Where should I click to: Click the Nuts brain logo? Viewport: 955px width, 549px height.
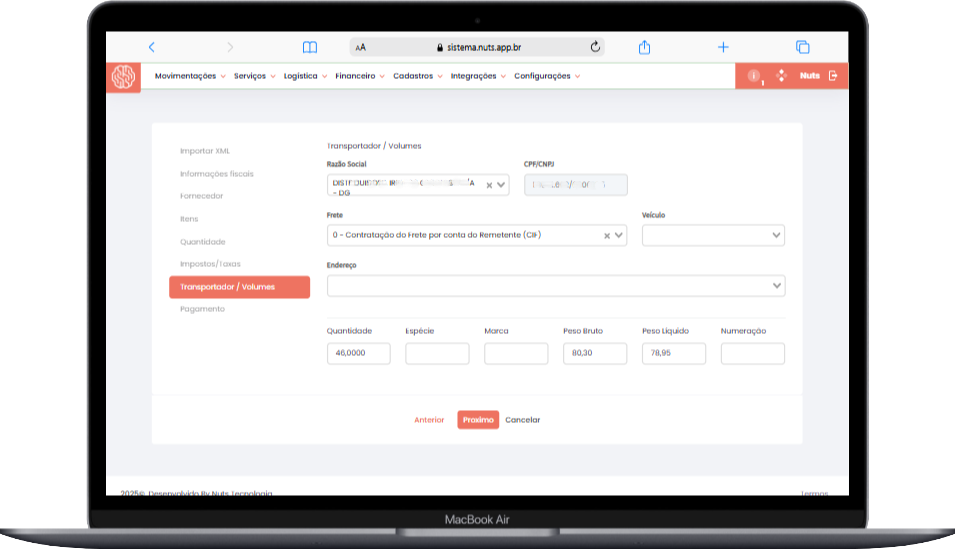(123, 76)
